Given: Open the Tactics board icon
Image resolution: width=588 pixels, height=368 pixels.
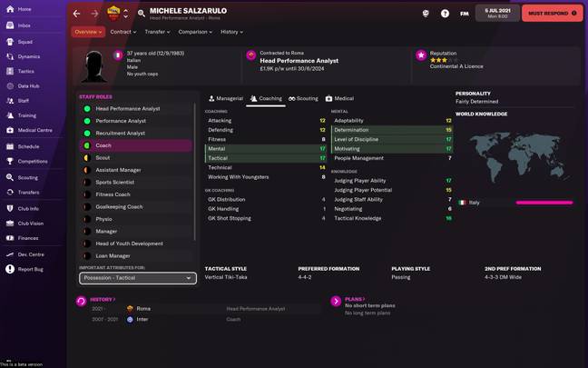Looking at the screenshot, I should pos(10,71).
